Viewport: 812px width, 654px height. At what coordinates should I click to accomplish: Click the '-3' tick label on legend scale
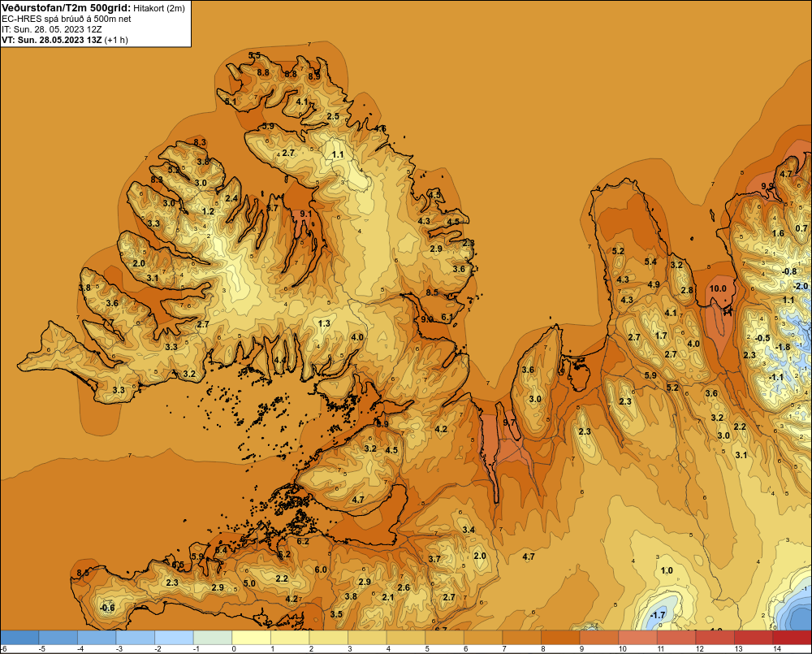119,649
